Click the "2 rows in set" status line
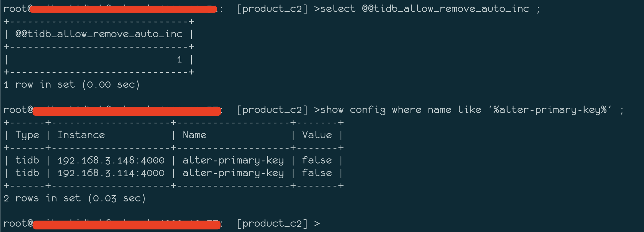The image size is (644, 232). point(75,198)
